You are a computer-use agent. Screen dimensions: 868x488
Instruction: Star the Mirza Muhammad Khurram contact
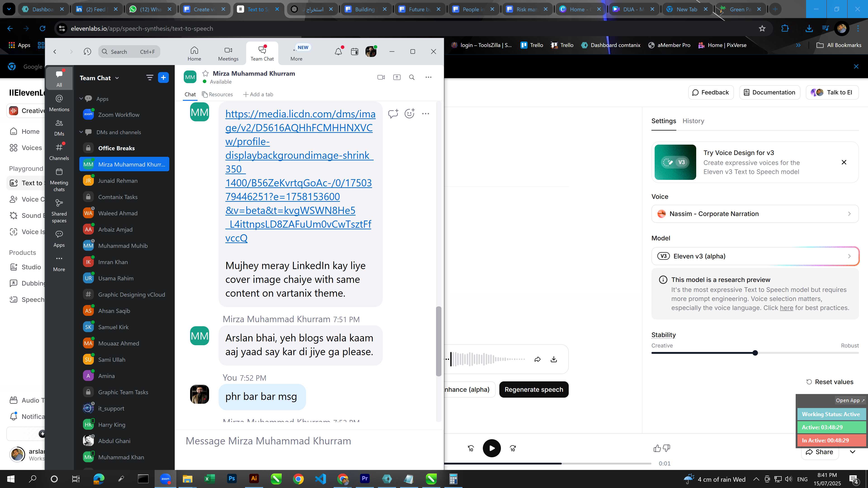pos(205,73)
